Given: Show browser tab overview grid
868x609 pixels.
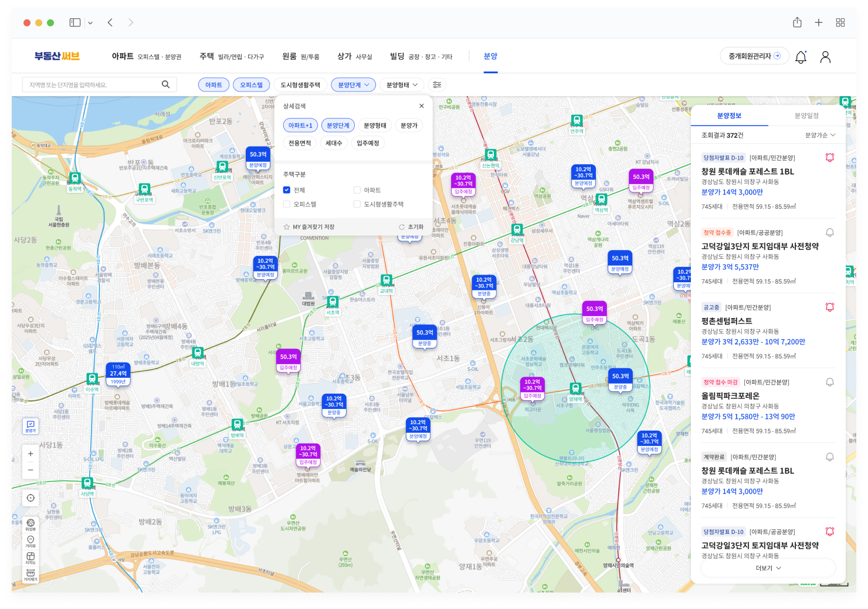Looking at the screenshot, I should pyautogui.click(x=840, y=22).
